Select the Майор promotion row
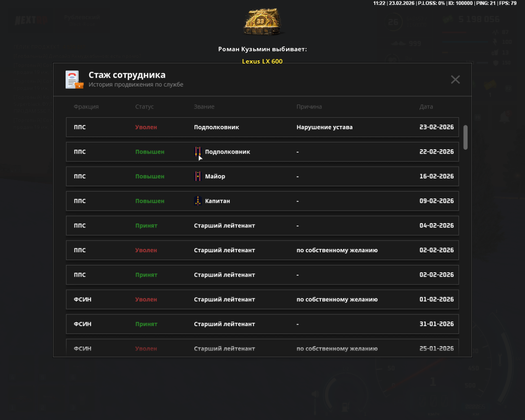The height and width of the screenshot is (420, 525). (x=262, y=176)
